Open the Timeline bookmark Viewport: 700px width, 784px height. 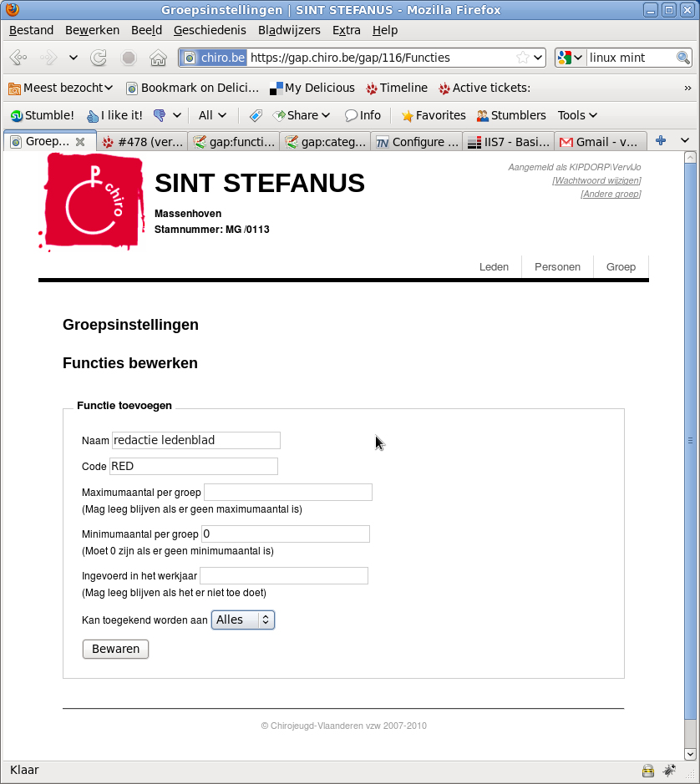click(397, 88)
